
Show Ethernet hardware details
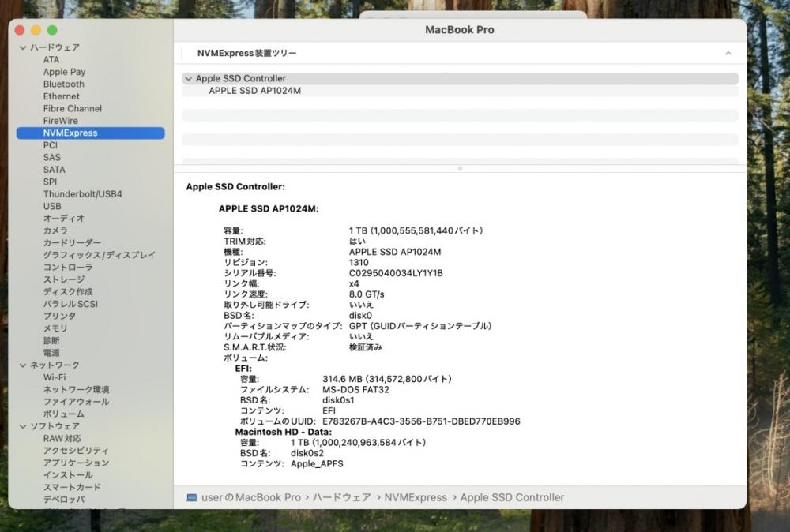pyautogui.click(x=61, y=96)
